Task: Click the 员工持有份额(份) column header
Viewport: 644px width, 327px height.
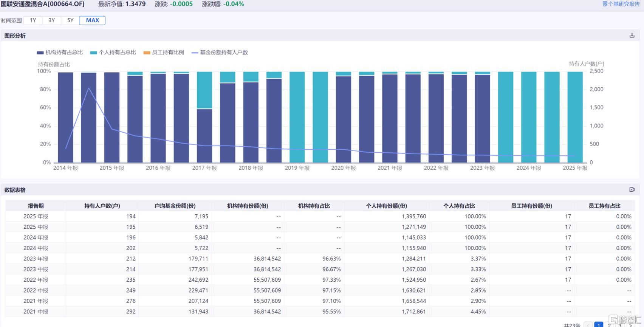Action: (532, 206)
